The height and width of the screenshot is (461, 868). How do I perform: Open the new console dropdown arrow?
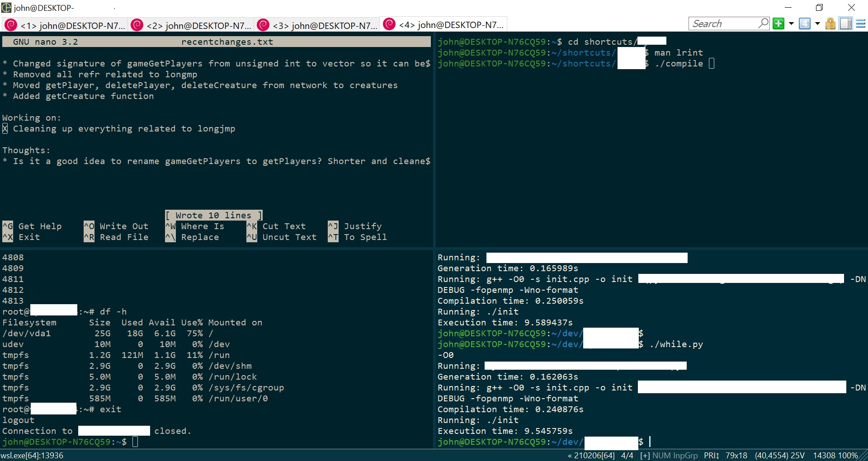[x=791, y=24]
